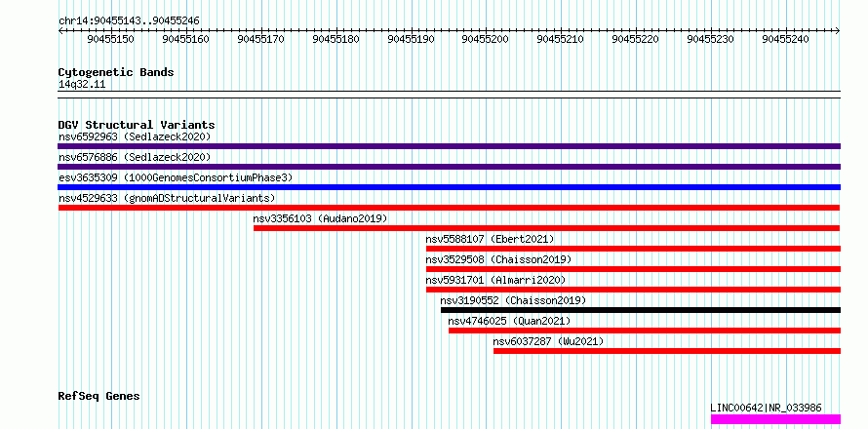Click the nsv3356103 (Audano2019) red bar
This screenshot has width=868, height=429.
pyautogui.click(x=546, y=228)
